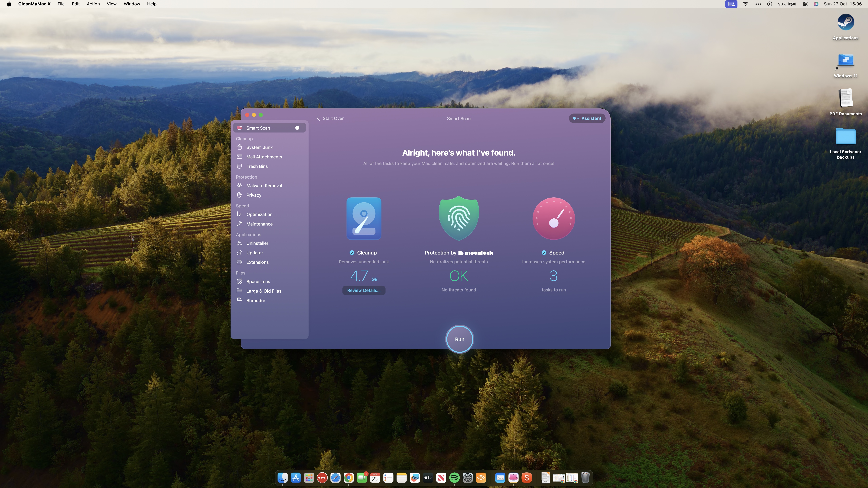Toggle the Speed checkbox

pos(544,253)
